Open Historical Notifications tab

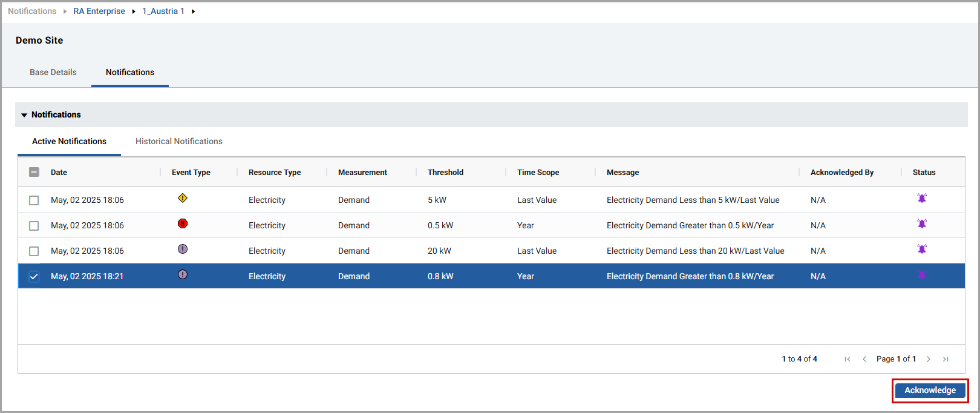coord(179,141)
